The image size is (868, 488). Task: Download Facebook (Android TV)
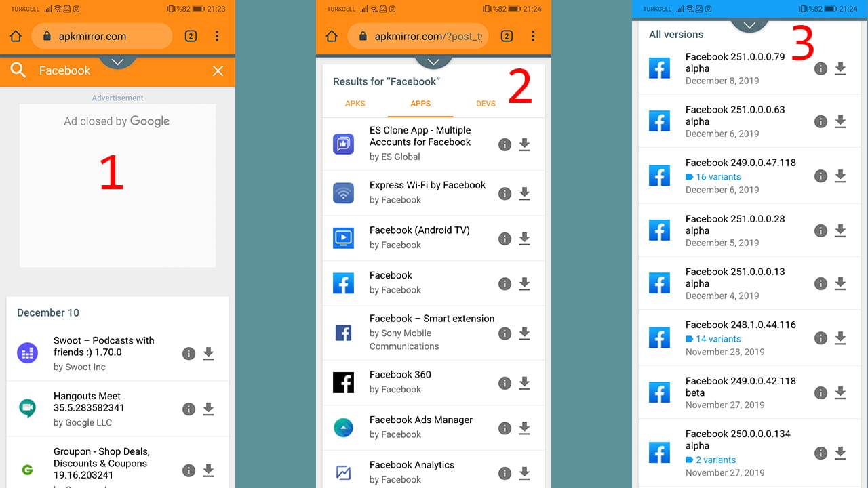[x=524, y=239]
